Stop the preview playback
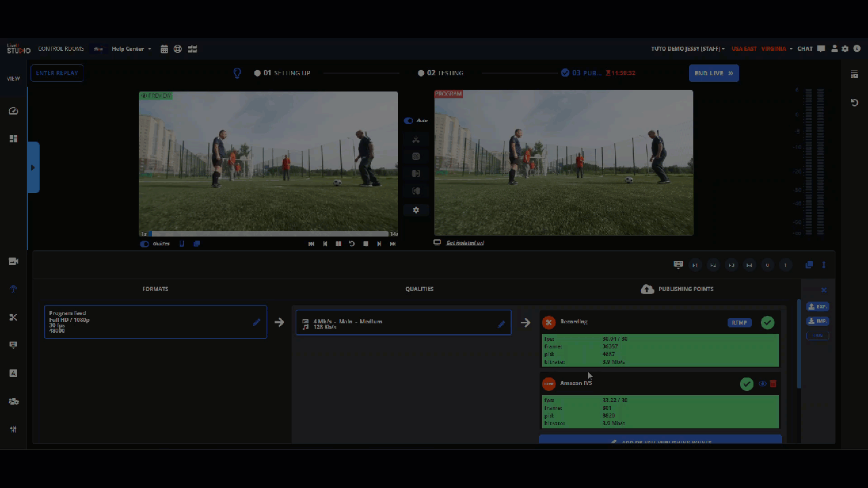 366,243
